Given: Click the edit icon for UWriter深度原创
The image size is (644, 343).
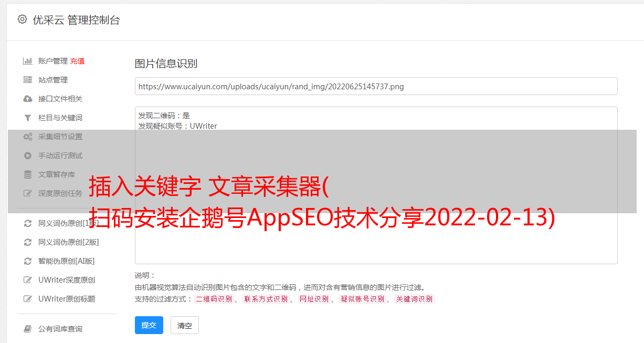Looking at the screenshot, I should pyautogui.click(x=28, y=280).
